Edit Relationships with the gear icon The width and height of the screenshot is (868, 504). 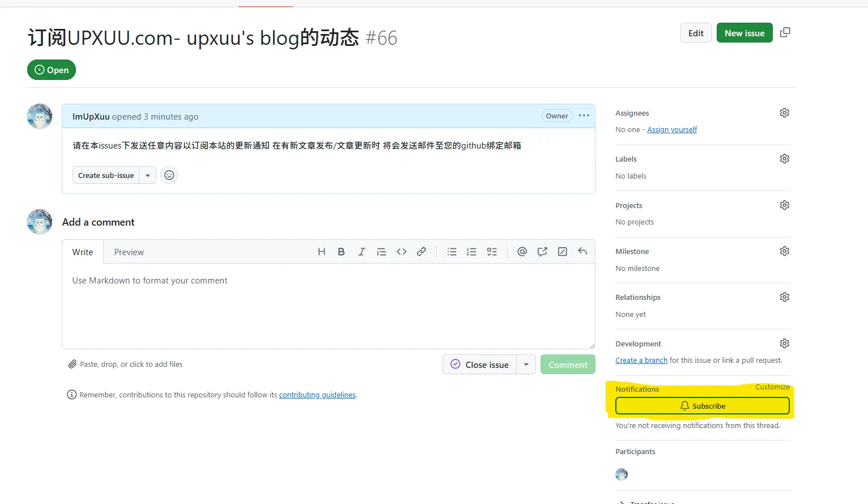[x=785, y=297]
